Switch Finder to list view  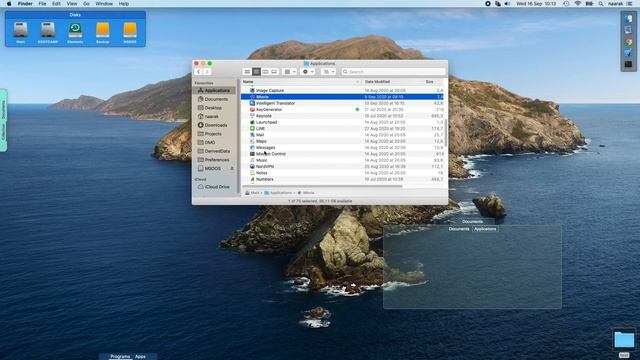(256, 72)
